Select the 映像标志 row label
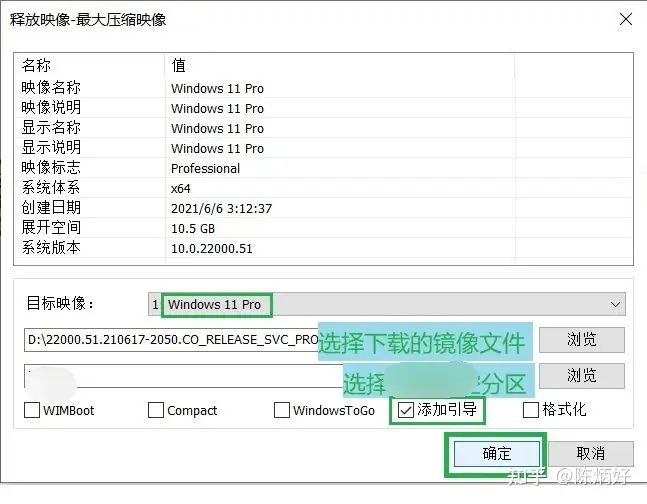The width and height of the screenshot is (647, 504). point(51,168)
